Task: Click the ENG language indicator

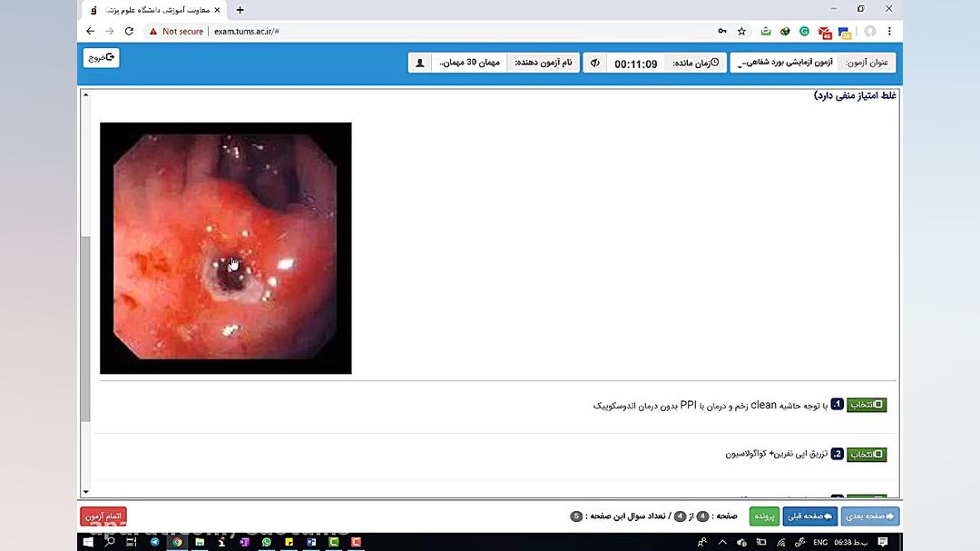Action: [x=820, y=542]
